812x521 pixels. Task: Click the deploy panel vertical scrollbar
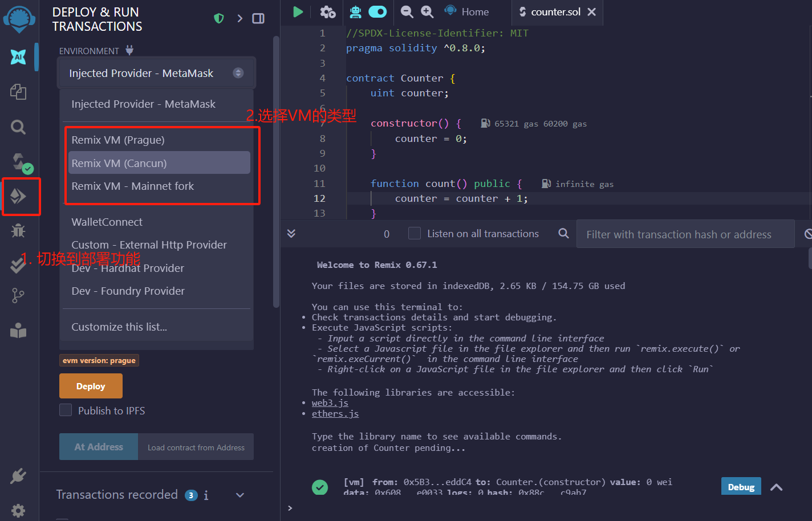click(x=277, y=171)
